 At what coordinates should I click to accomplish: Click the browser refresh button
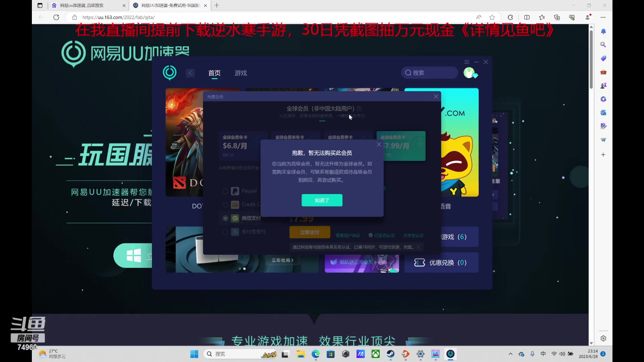56,17
